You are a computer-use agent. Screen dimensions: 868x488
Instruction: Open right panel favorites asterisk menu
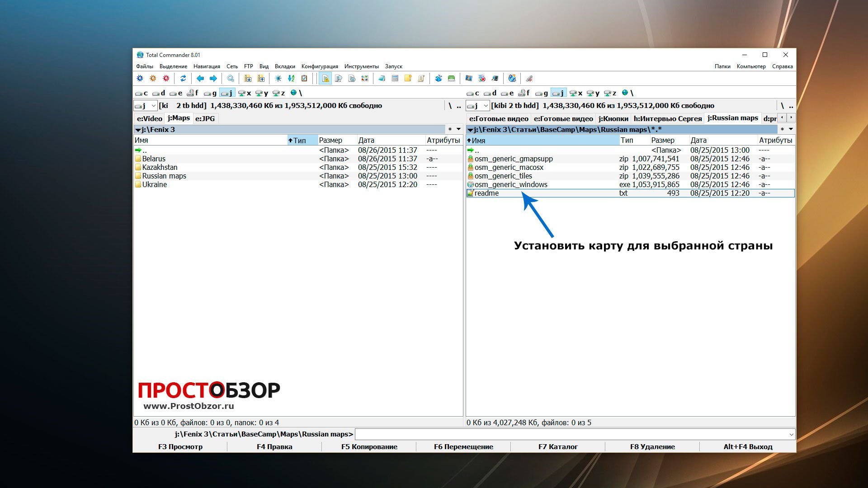(x=782, y=130)
